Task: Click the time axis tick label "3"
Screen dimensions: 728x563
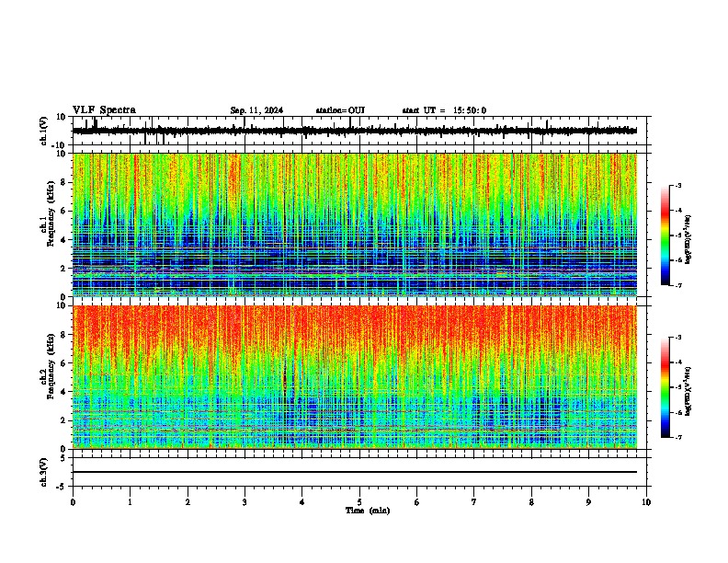Action: (x=245, y=502)
